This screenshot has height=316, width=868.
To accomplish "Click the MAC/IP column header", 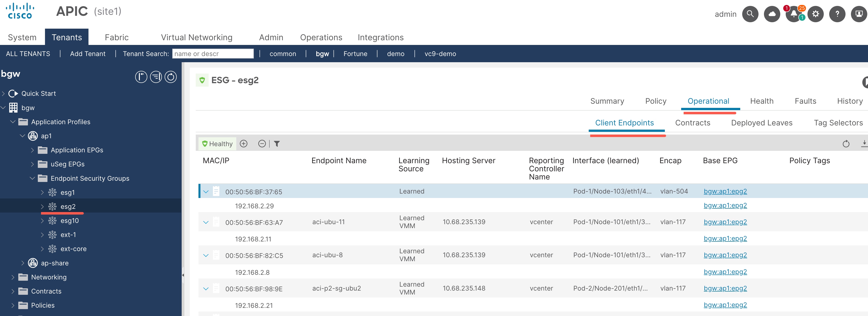I will click(x=216, y=160).
